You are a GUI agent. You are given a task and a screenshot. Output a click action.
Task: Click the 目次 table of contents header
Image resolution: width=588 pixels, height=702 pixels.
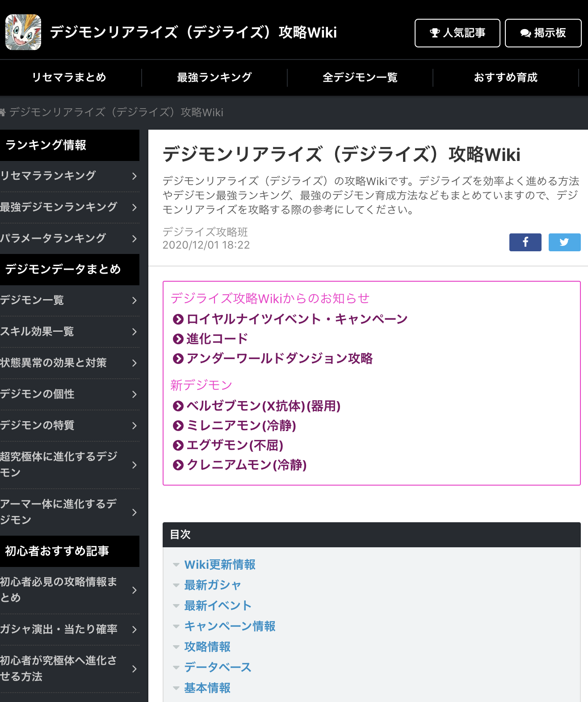click(372, 534)
